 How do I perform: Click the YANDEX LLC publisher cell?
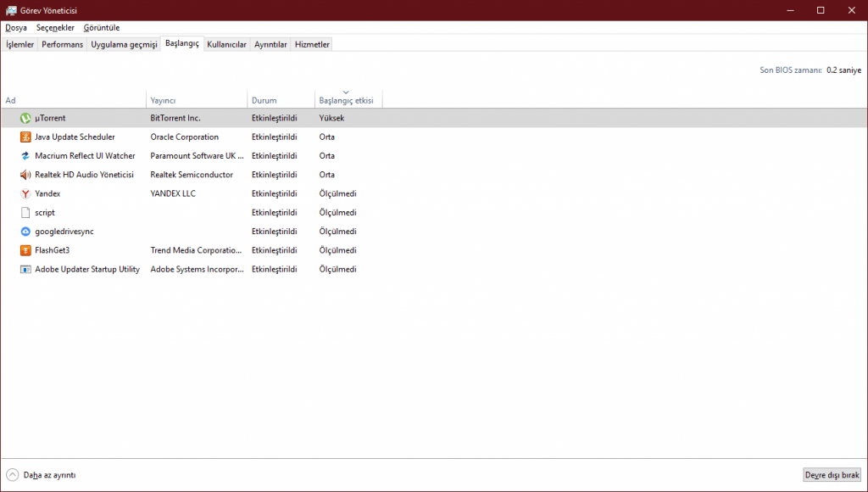coord(173,193)
